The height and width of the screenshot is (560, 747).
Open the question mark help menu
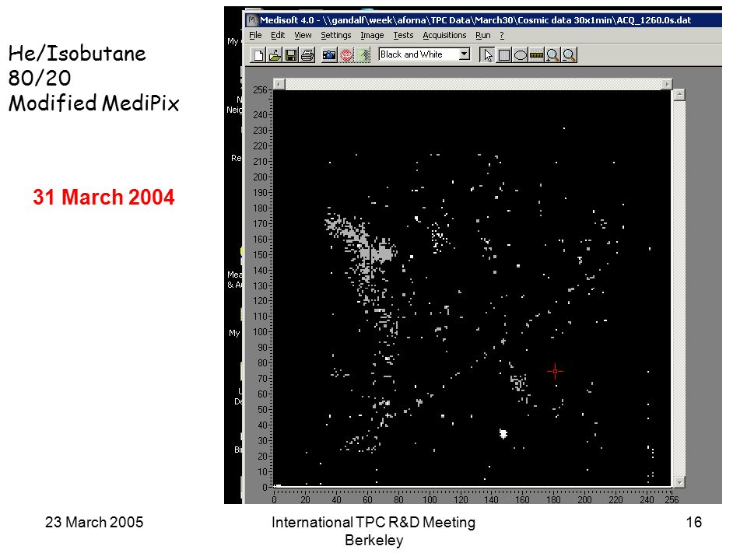502,35
